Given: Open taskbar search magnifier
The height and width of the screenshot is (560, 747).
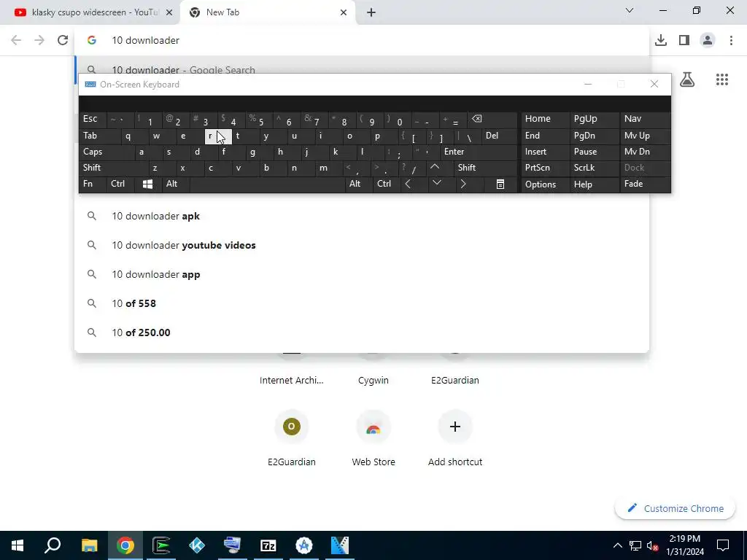Looking at the screenshot, I should 53,545.
